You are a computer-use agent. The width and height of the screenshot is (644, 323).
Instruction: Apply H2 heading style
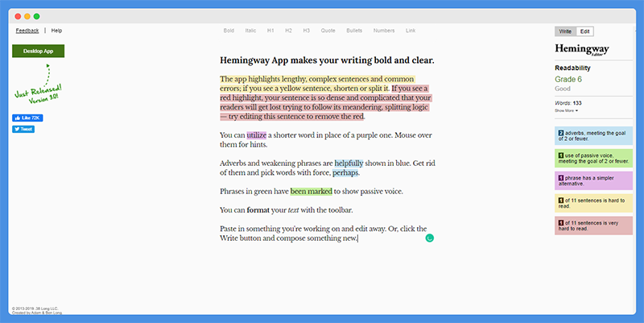pos(288,31)
